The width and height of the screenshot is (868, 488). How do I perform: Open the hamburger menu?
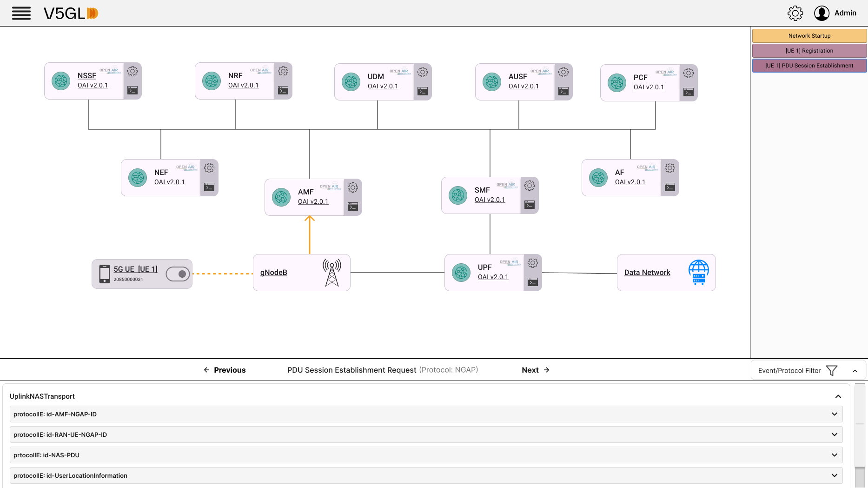coord(21,13)
